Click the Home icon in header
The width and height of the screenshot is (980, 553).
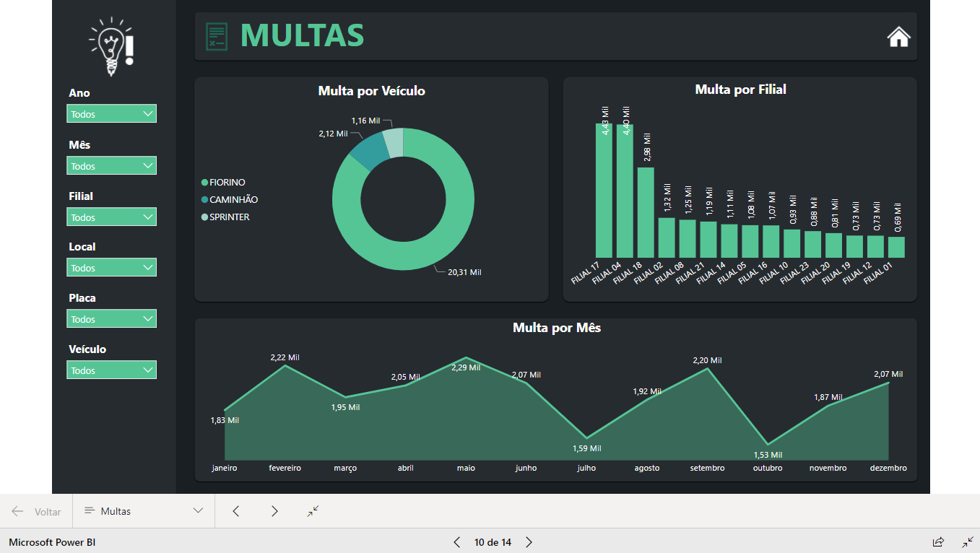[898, 37]
